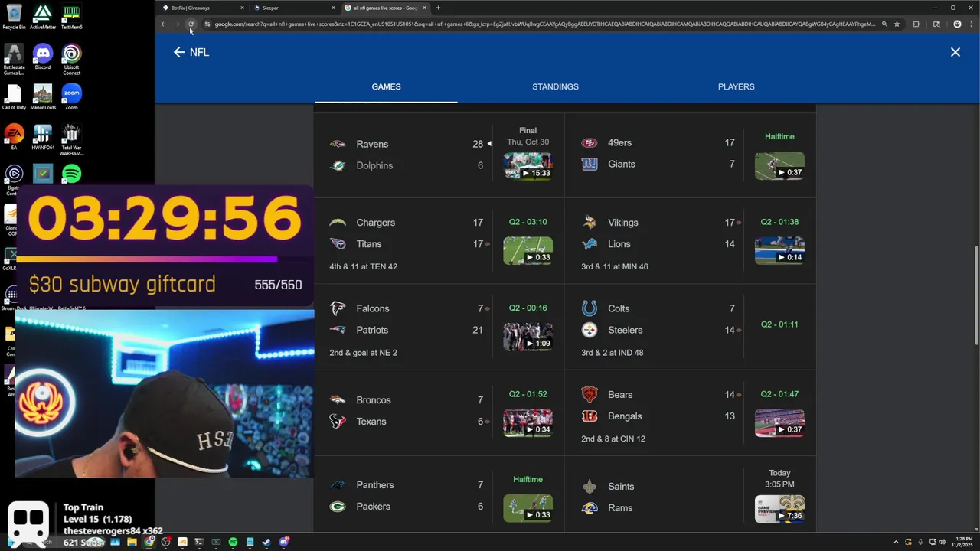Screen dimensions: 980x551
Task: Play the Chargers vs Titans highlight clip
Action: coord(528,251)
